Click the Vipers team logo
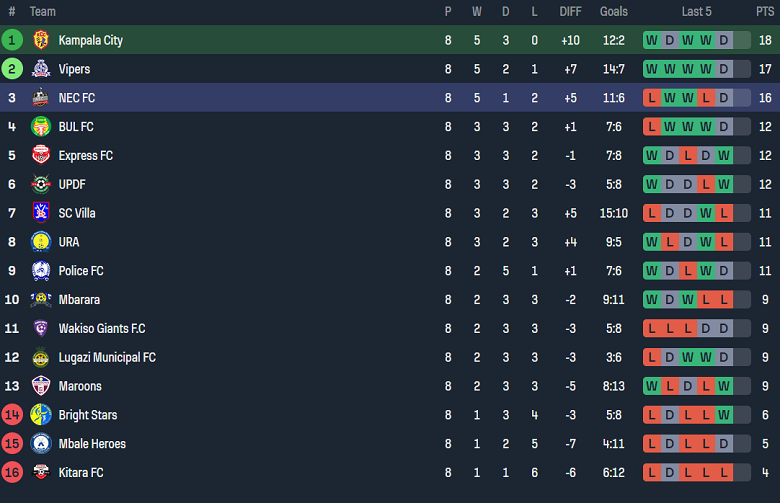This screenshot has width=780, height=503. [x=41, y=69]
